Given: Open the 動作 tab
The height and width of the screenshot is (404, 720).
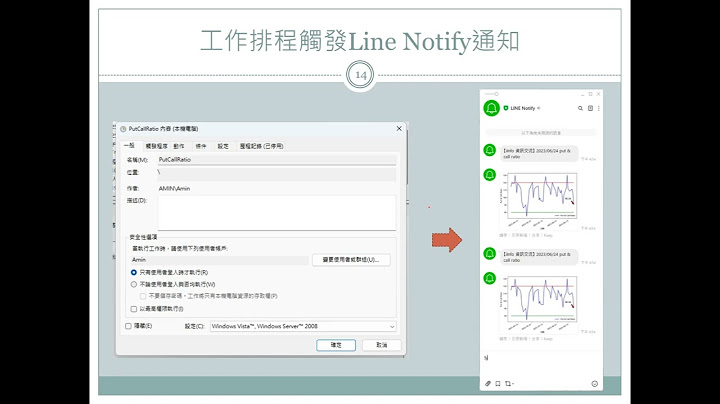Looking at the screenshot, I should 179,146.
